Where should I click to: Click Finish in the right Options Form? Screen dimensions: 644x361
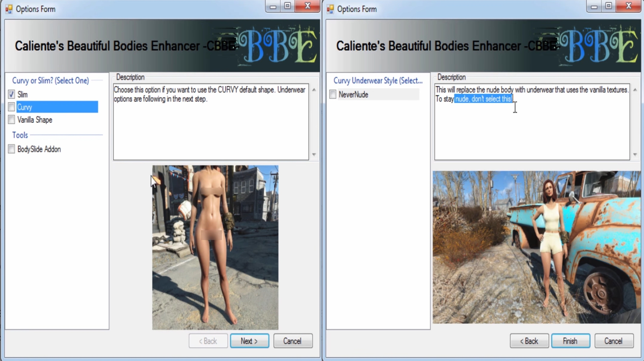pyautogui.click(x=571, y=341)
